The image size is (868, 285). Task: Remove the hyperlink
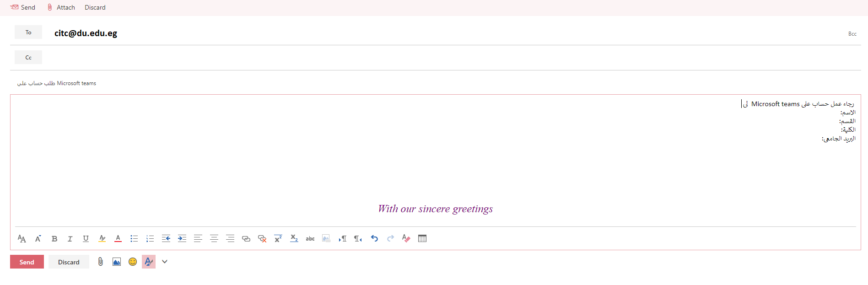tap(262, 238)
